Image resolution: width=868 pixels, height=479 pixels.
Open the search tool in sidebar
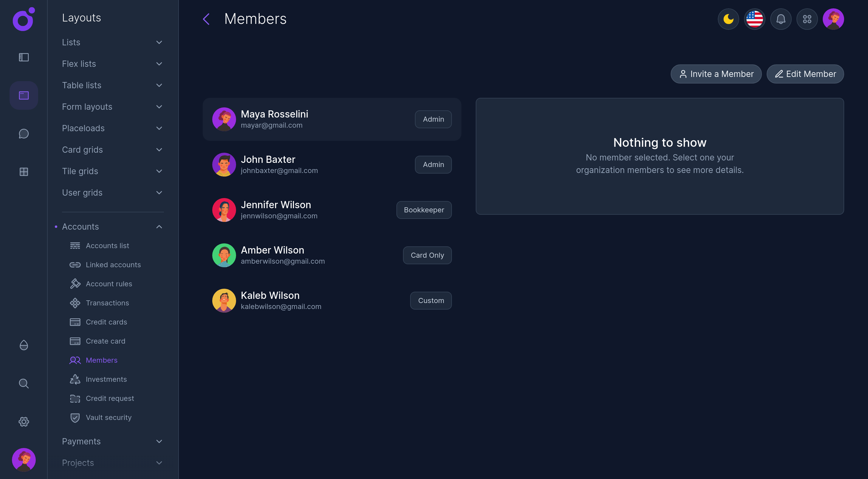coord(24,383)
